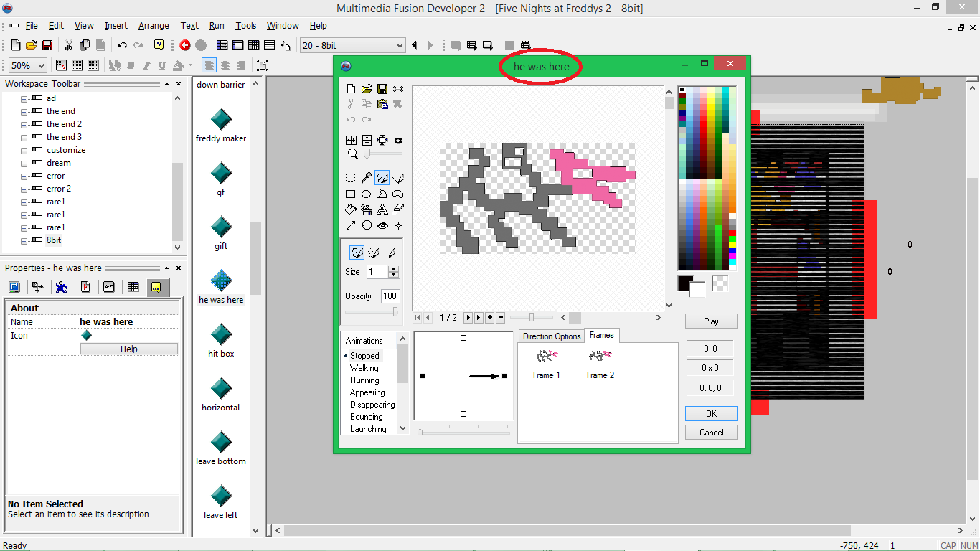Click the View Hot Spot eye icon
Image resolution: width=980 pixels, height=551 pixels.
pos(382,225)
